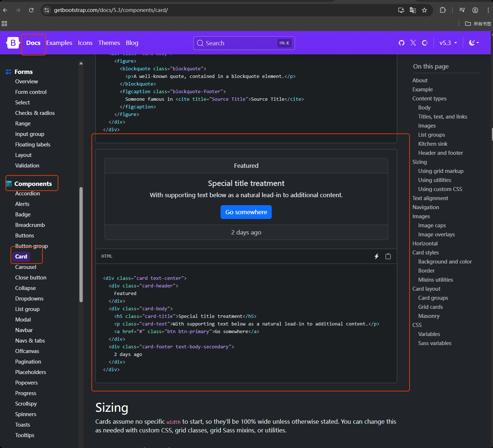Screen dimensions: 493x448
Task: Open Alerts in sidebar
Action: (22, 204)
